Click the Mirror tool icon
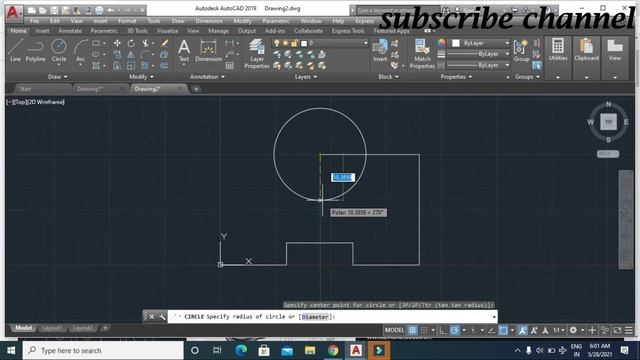 click(x=131, y=54)
